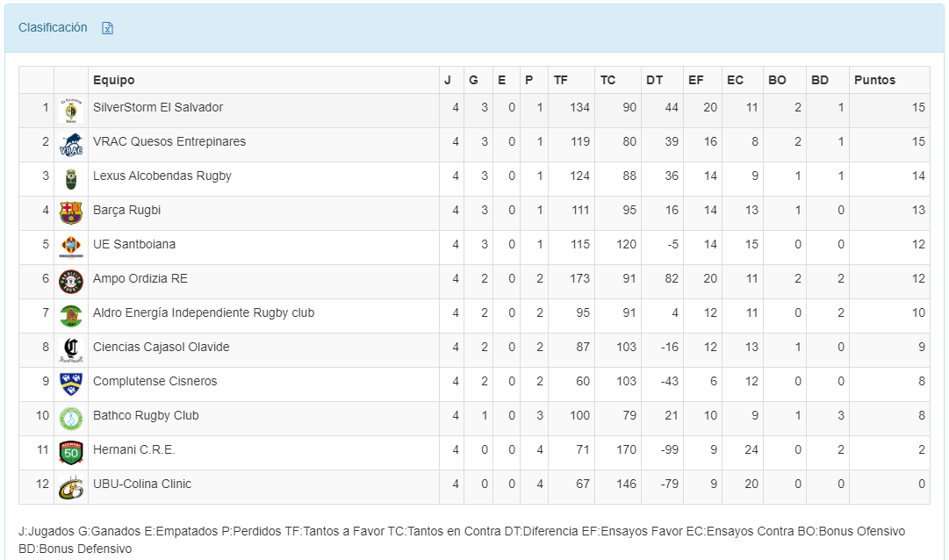Click the Barça Rugbi club crest
949x560 pixels.
coord(70,213)
